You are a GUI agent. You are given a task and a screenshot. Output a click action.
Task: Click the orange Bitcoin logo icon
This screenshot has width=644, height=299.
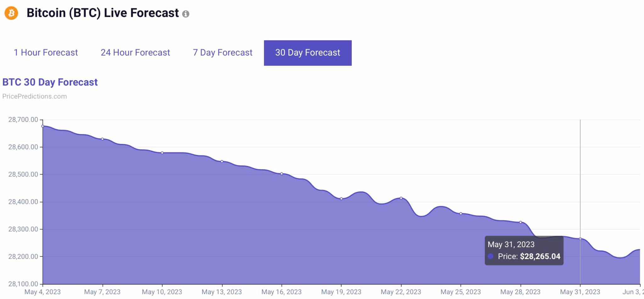pos(11,13)
